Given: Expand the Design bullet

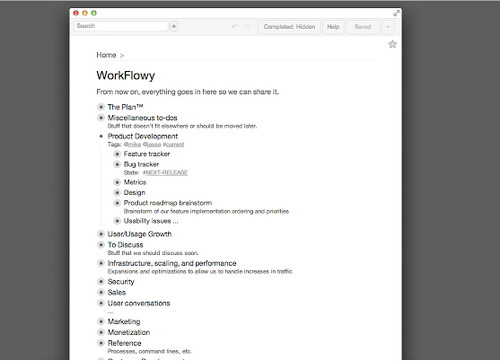Looking at the screenshot, I should [117, 193].
